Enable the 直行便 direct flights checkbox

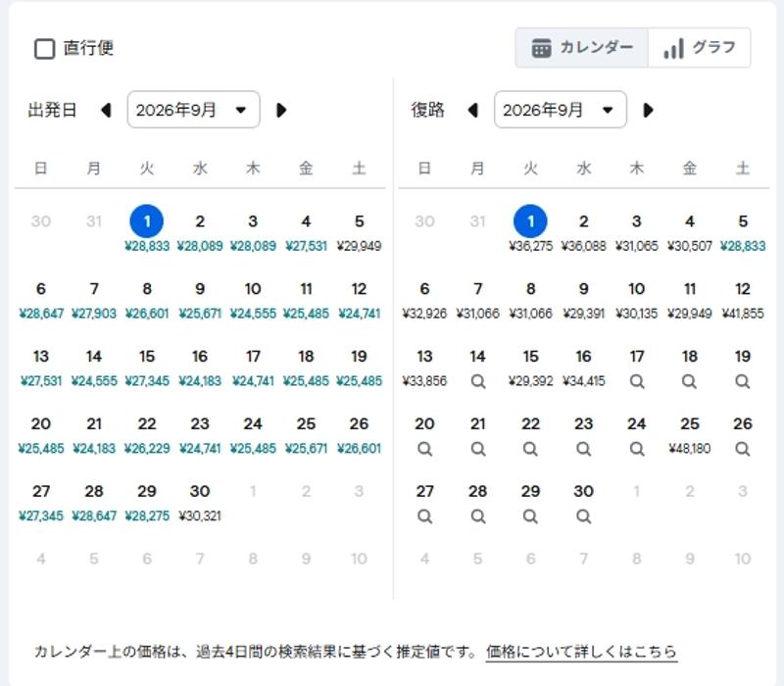(x=44, y=49)
